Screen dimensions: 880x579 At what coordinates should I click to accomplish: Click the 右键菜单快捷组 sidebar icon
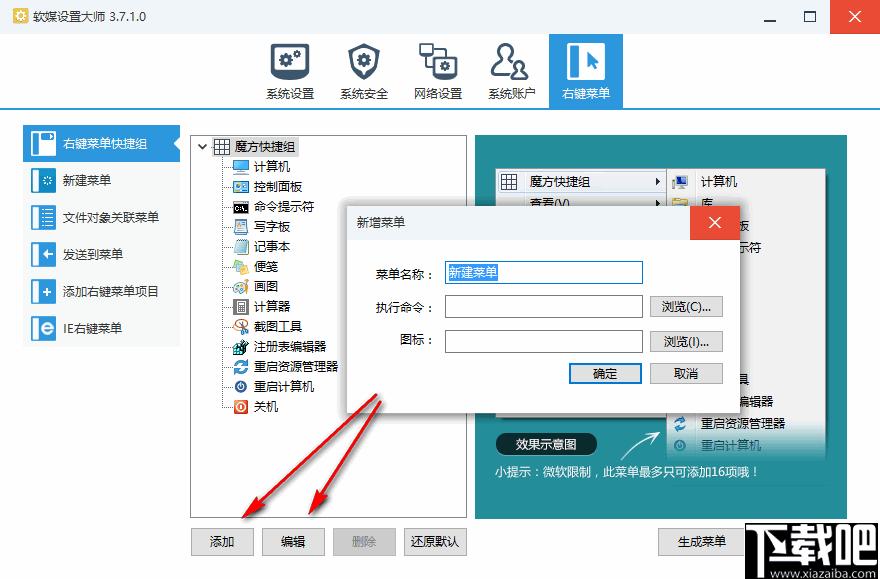pos(43,144)
